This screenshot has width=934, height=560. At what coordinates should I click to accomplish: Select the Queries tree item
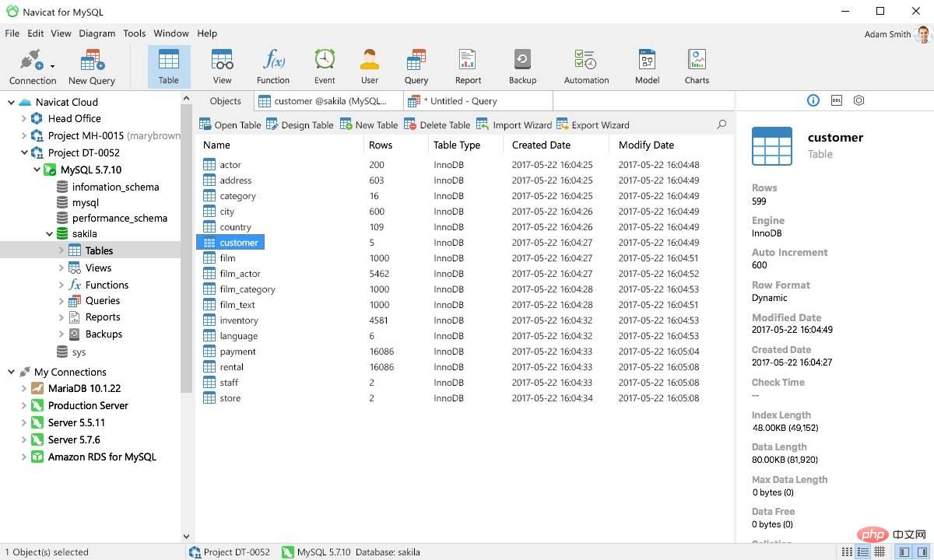pos(102,300)
